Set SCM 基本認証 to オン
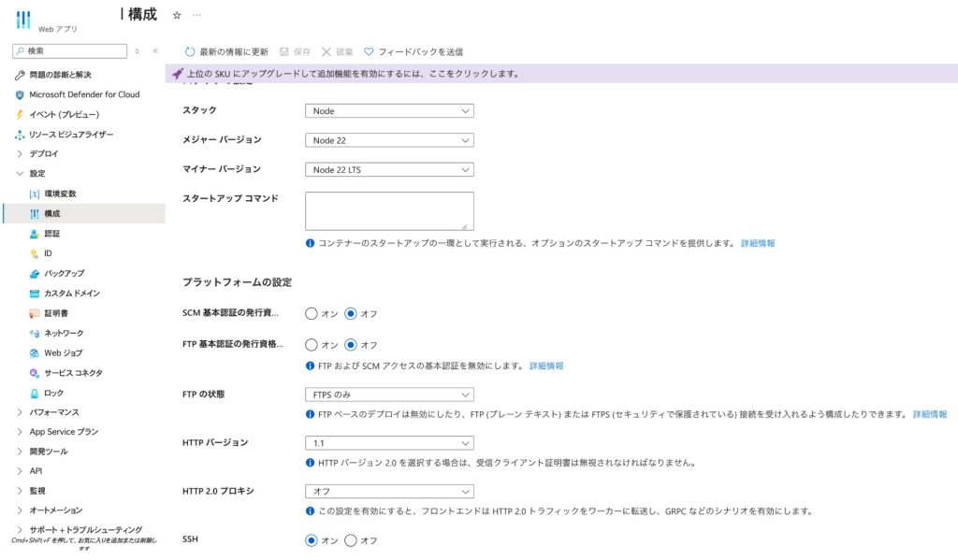This screenshot has width=958, height=560. coord(312,314)
